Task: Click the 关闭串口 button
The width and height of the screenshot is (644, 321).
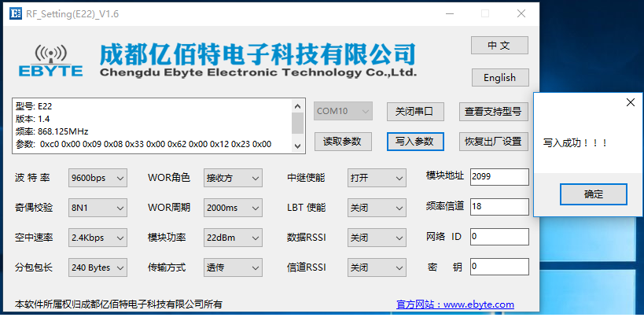Action: pyautogui.click(x=414, y=112)
